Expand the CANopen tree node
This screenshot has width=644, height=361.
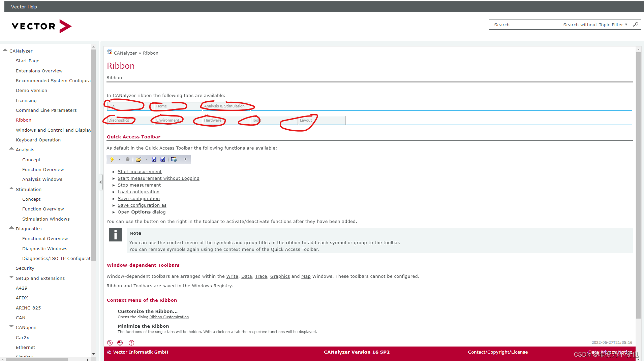pos(11,327)
